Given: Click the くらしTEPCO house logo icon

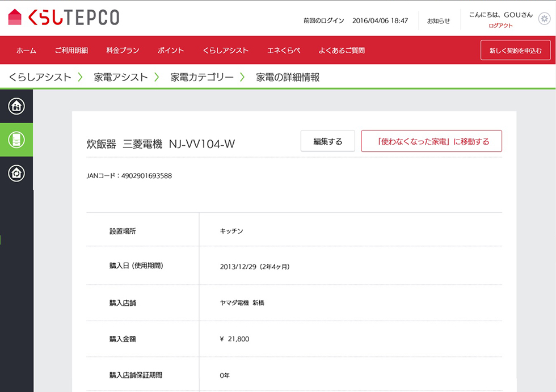Looking at the screenshot, I should [15, 17].
